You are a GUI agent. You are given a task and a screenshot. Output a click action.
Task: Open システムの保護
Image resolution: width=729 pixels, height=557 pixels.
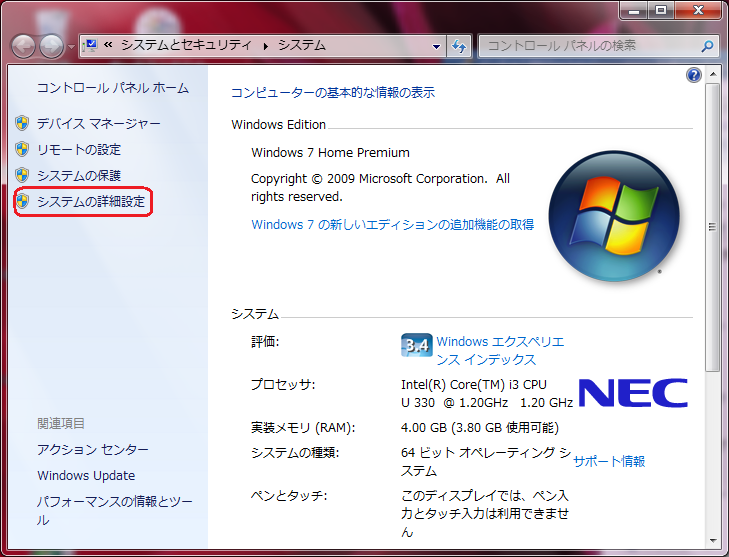pos(79,175)
